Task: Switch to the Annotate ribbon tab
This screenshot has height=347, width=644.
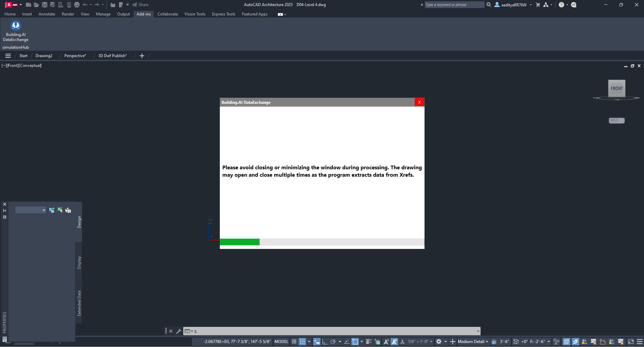Action: [47, 14]
